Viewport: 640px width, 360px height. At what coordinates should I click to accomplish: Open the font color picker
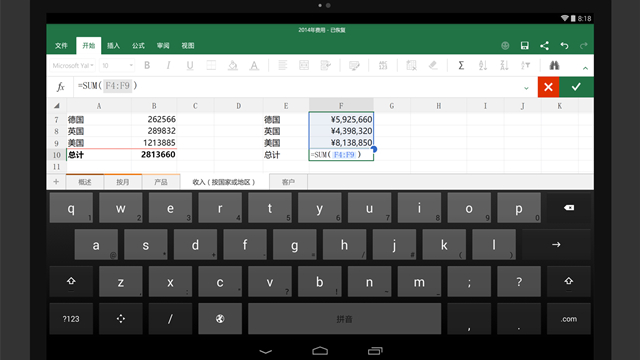pyautogui.click(x=254, y=65)
